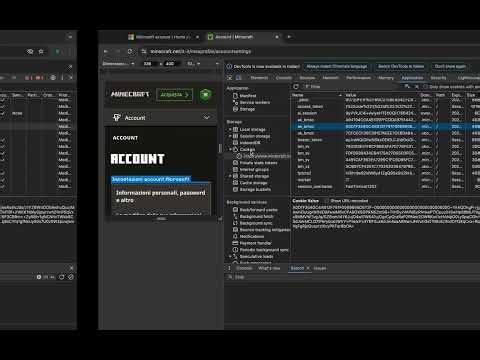The width and height of the screenshot is (480, 360).
Task: Open the highlighted Impostazioni account Microsoft link
Action: pyautogui.click(x=151, y=179)
